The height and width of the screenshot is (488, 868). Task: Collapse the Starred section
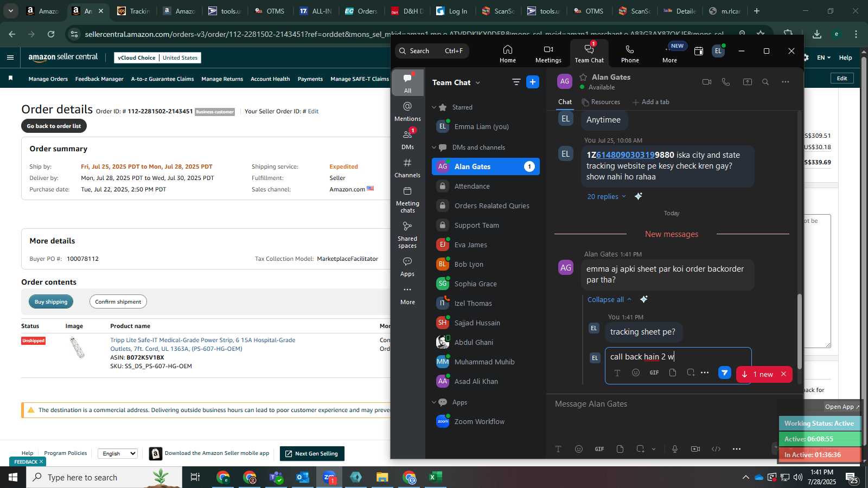point(434,107)
